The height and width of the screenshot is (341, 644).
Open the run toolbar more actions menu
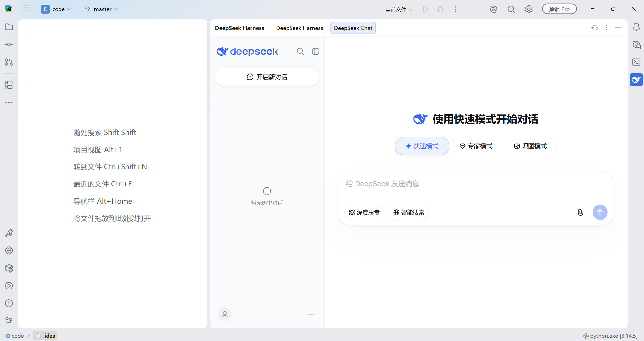(456, 9)
